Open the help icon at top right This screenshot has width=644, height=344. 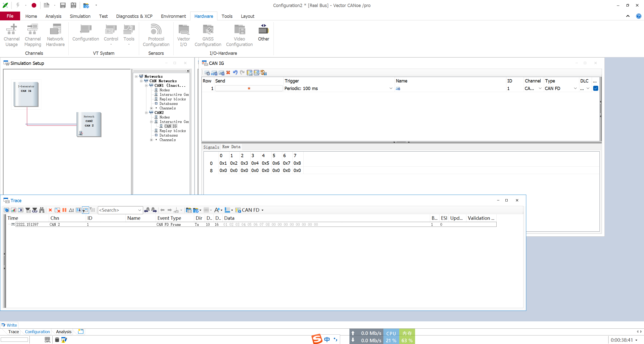638,16
